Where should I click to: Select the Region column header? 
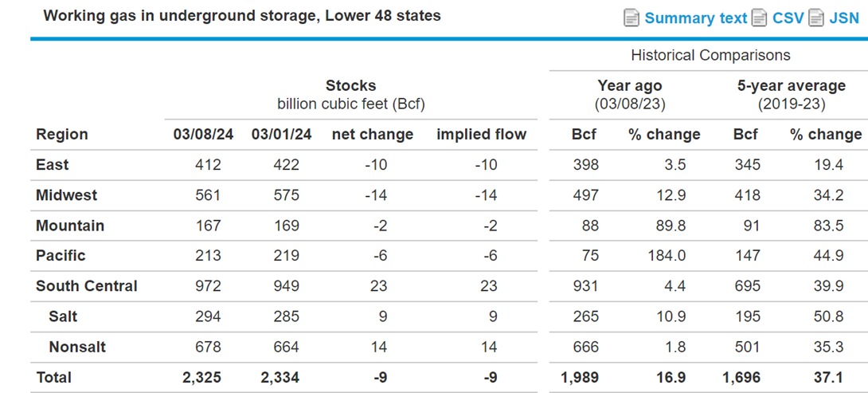pos(62,135)
